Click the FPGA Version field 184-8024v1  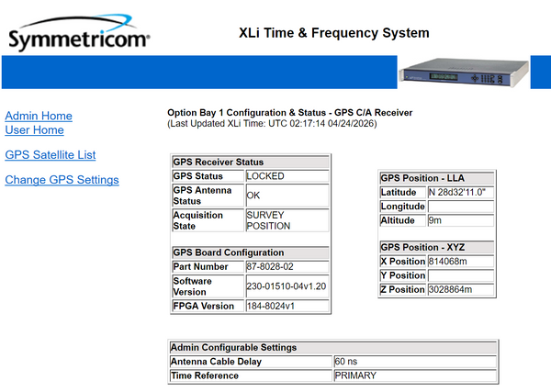tap(286, 306)
